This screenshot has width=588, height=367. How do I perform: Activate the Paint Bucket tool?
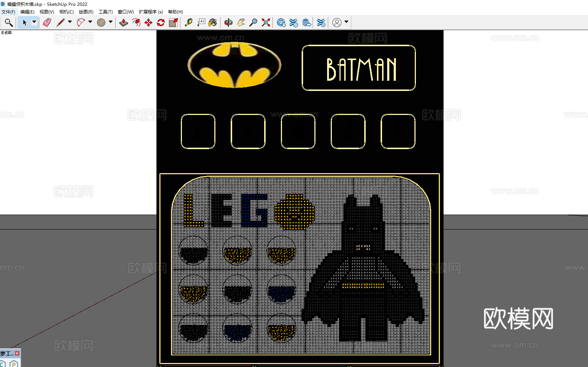click(213, 23)
